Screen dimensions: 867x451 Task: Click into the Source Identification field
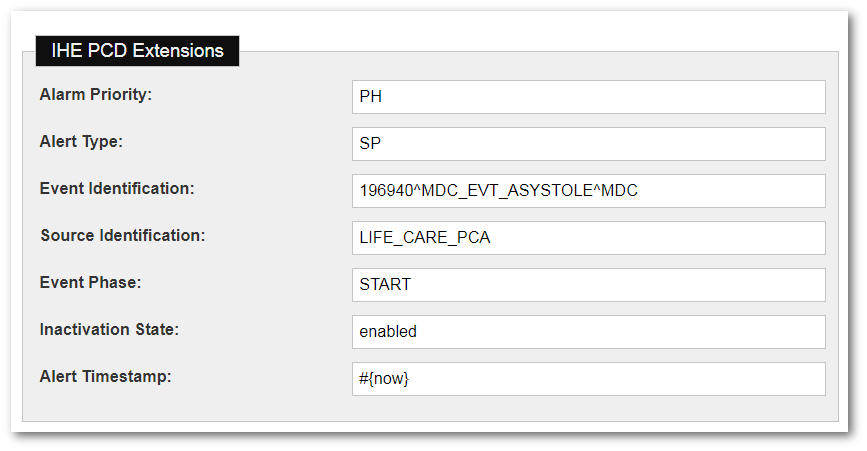click(588, 238)
